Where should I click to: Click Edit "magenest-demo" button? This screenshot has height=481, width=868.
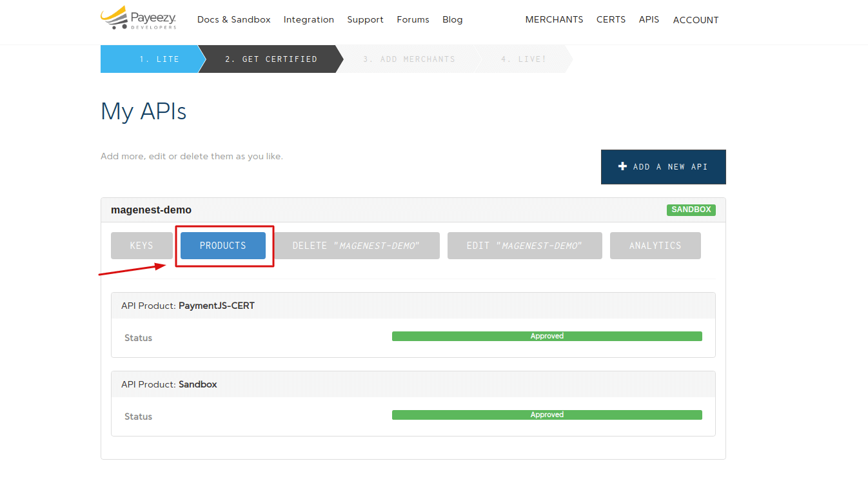pyautogui.click(x=525, y=246)
